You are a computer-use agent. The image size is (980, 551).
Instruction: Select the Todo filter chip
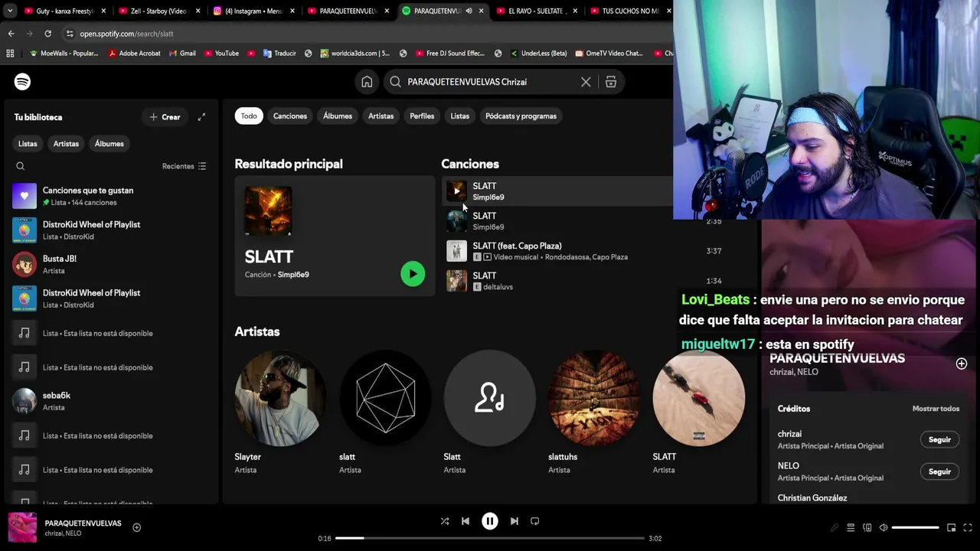[249, 116]
